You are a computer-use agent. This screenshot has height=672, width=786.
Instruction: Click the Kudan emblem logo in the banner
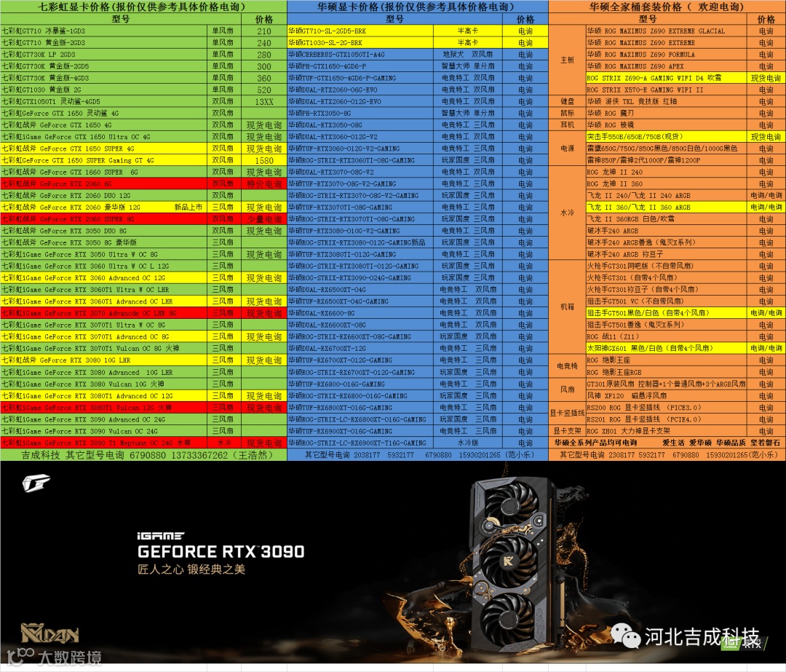(x=49, y=633)
